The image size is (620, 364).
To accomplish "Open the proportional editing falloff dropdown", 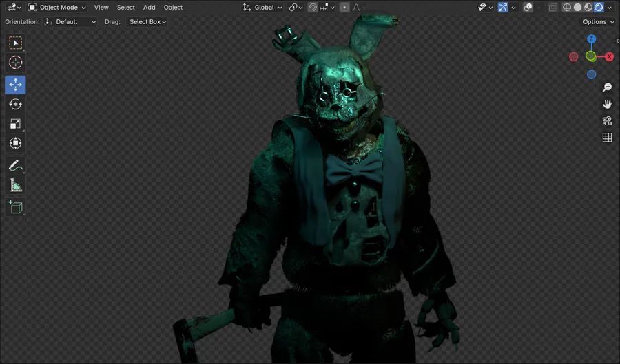I will pos(359,7).
